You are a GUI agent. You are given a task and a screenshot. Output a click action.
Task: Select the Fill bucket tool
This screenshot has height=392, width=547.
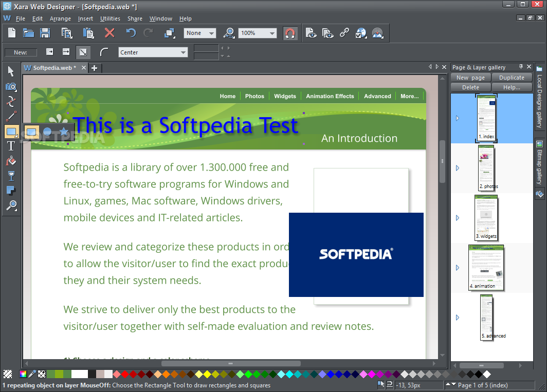click(11, 161)
